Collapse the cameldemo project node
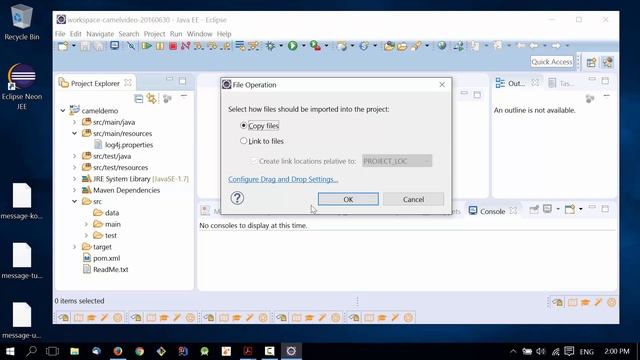Viewport: 640px width, 360px height. coord(63,111)
